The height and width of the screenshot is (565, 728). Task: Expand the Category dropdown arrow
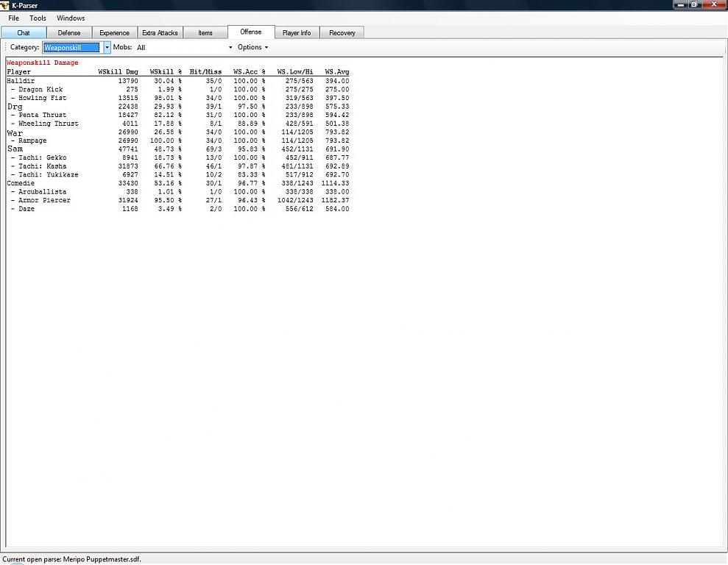(107, 48)
